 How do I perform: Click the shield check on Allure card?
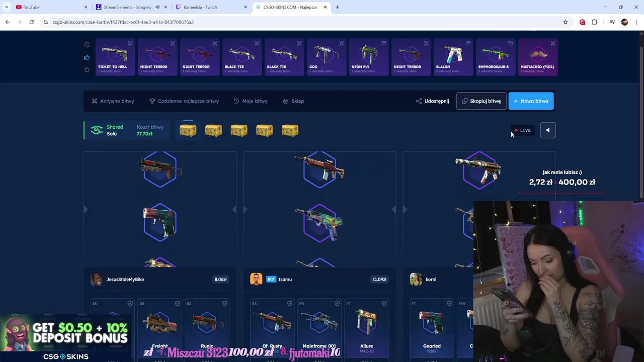point(384,303)
